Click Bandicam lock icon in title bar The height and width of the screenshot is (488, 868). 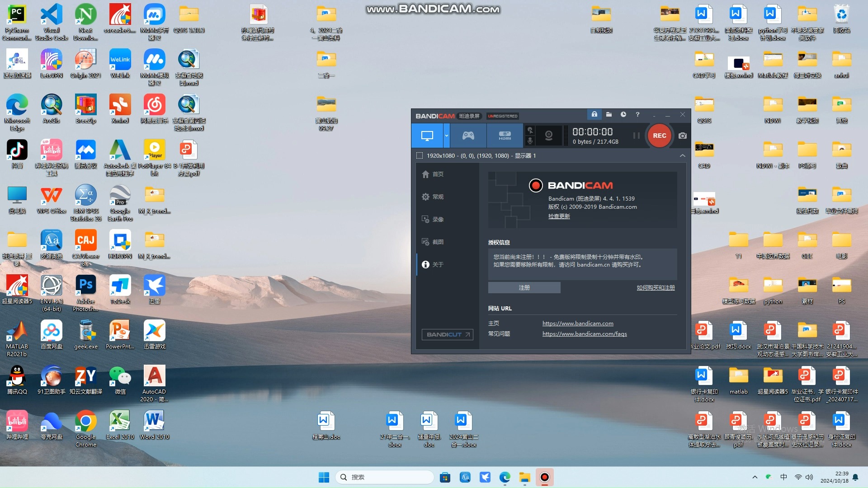594,115
